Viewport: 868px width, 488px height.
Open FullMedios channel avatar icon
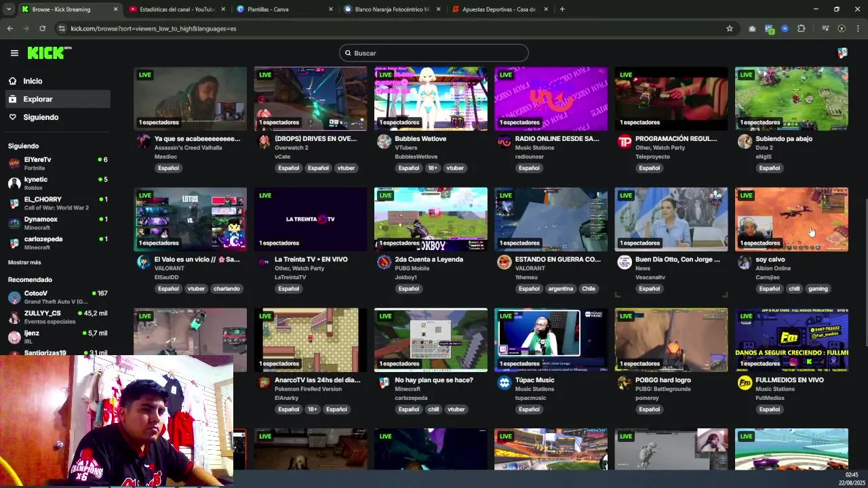[x=745, y=382]
